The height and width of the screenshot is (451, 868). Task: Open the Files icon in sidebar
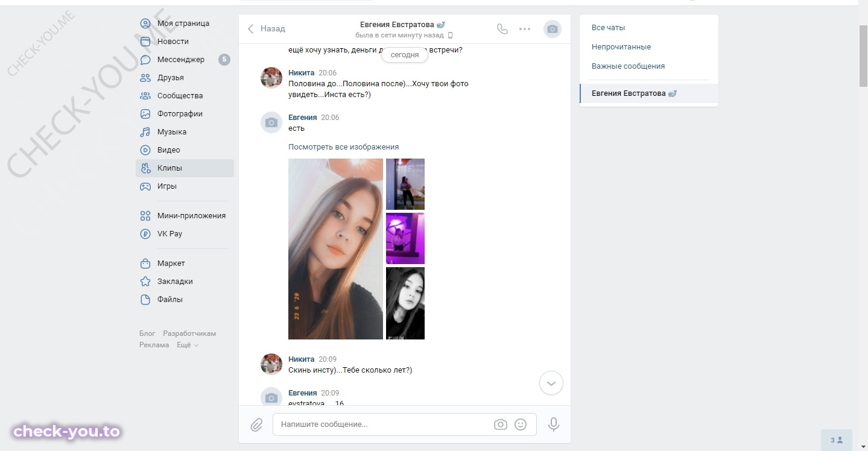145,300
